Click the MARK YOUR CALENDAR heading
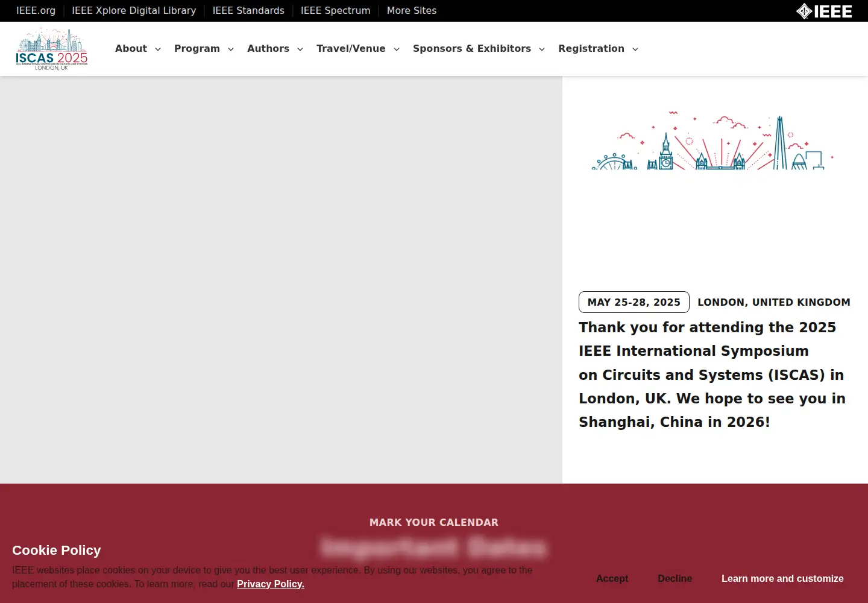The image size is (868, 603). 434,522
